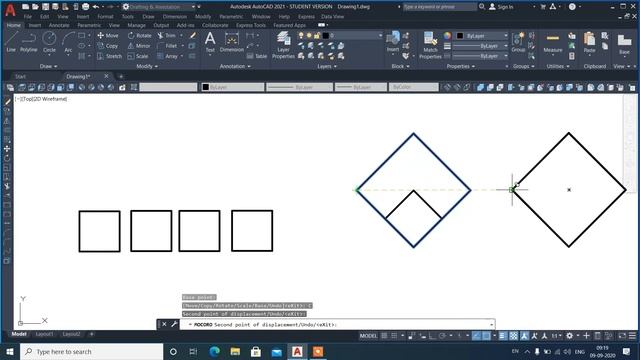Toggle lineweight display in status bar
This screenshot has width=640, height=360.
(x=502, y=336)
